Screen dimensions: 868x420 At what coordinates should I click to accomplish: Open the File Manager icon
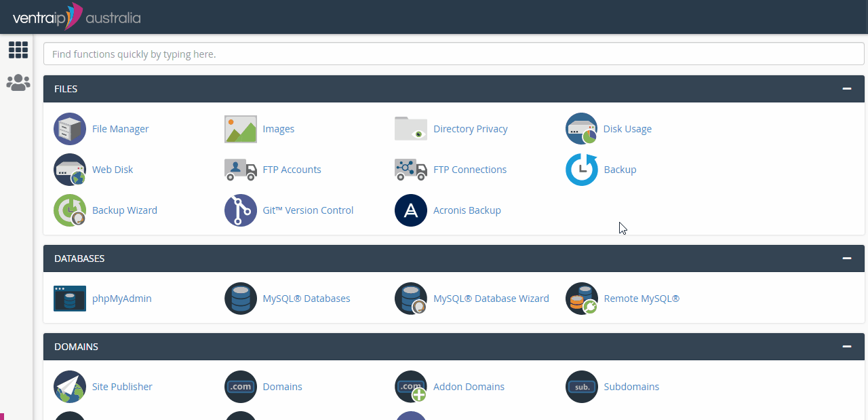[70, 129]
